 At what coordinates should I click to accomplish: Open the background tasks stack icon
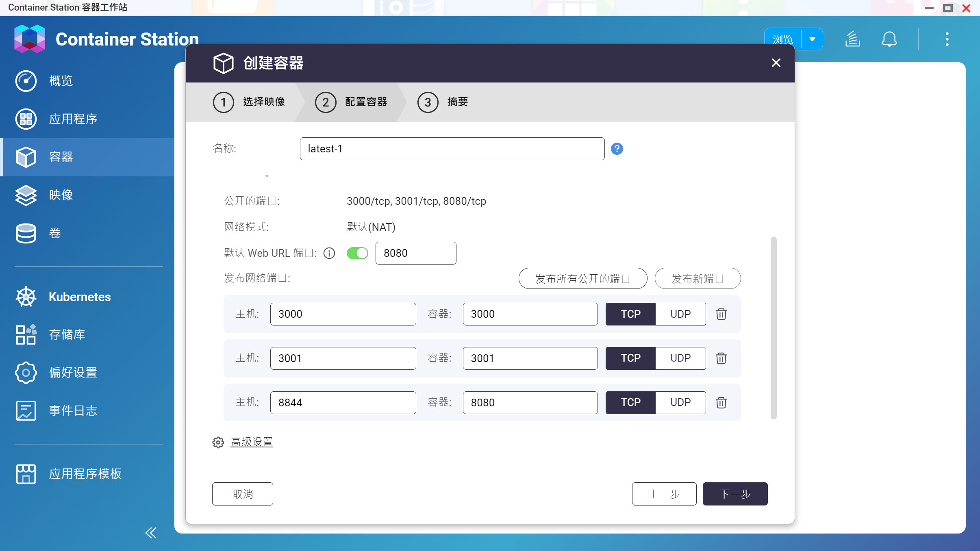(852, 39)
